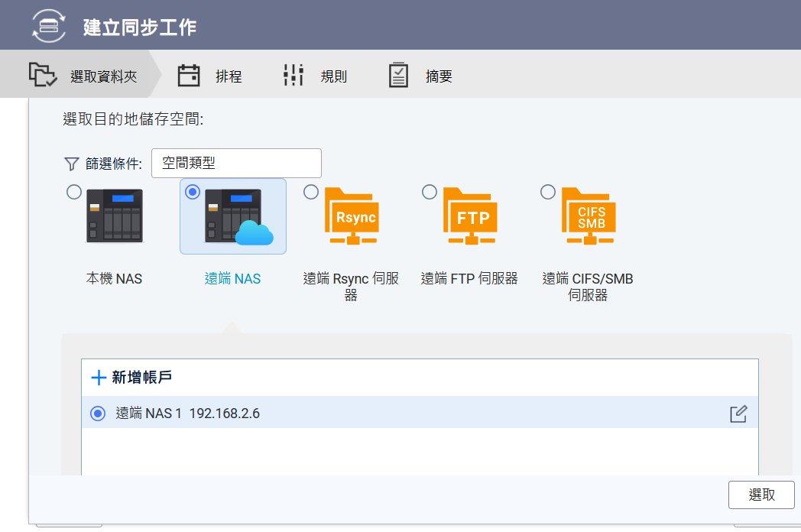Click the edit icon for 遠端 NAS 1
Screen dimensions: 801x532
738,414
